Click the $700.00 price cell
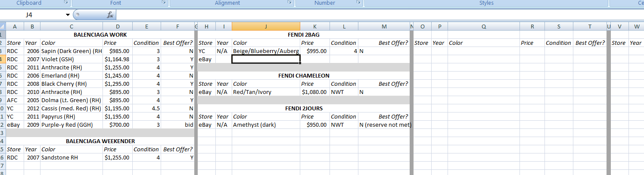The width and height of the screenshot is (644, 175). [118, 125]
